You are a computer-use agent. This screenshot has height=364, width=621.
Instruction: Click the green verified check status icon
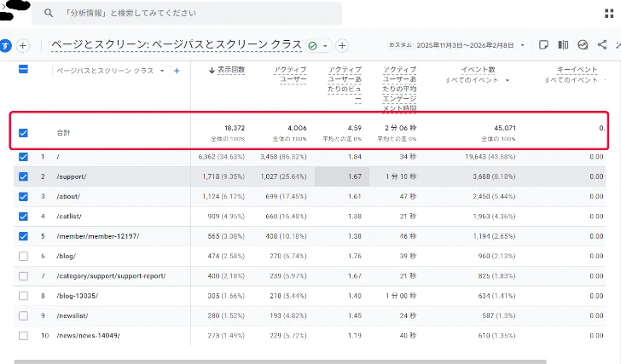(312, 46)
